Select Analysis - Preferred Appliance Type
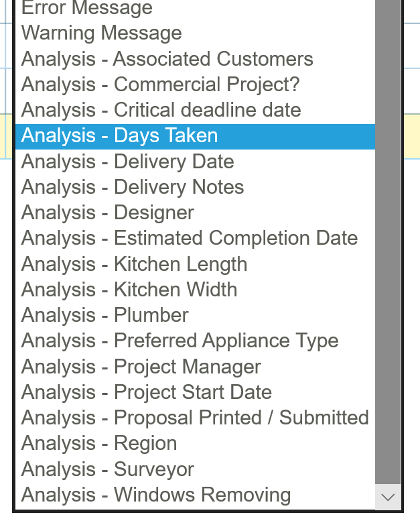 point(180,341)
